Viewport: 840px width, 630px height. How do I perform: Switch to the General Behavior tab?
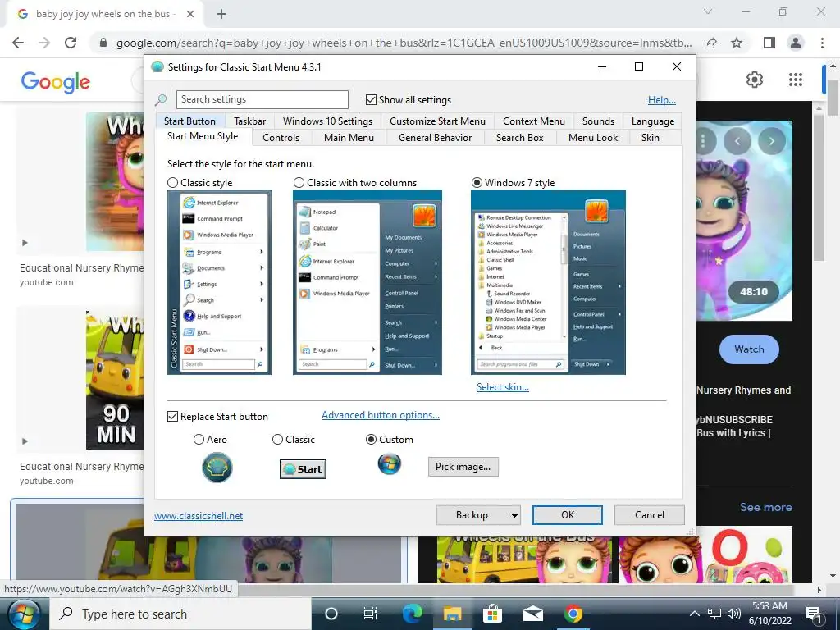(x=436, y=138)
